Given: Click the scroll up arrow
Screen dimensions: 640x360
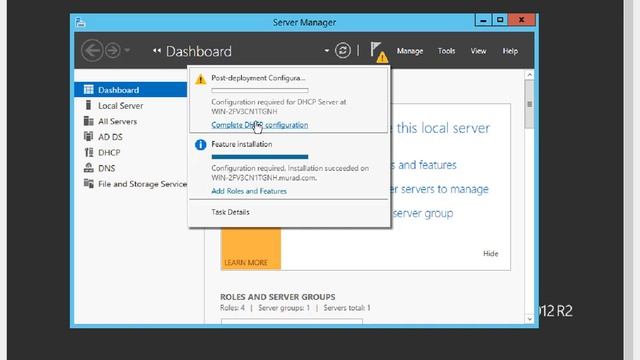Looking at the screenshot, I should pyautogui.click(x=529, y=75).
